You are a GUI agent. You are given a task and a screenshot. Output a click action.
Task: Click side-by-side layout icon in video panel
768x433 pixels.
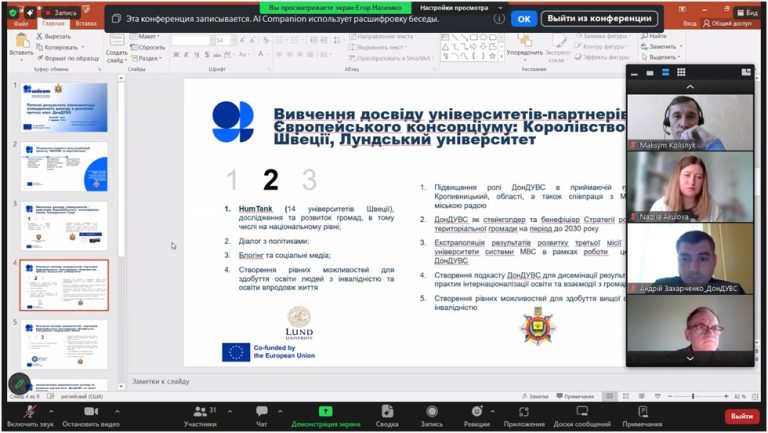click(x=746, y=72)
